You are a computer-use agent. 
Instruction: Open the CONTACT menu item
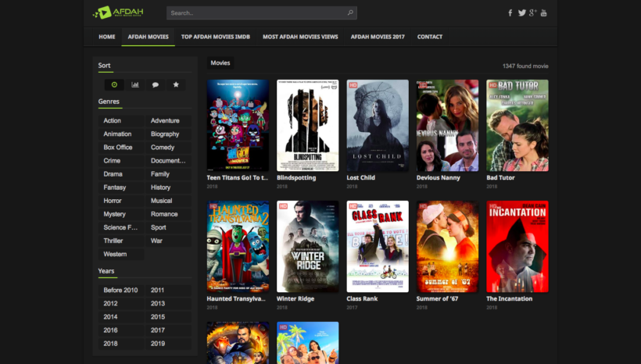pos(429,37)
